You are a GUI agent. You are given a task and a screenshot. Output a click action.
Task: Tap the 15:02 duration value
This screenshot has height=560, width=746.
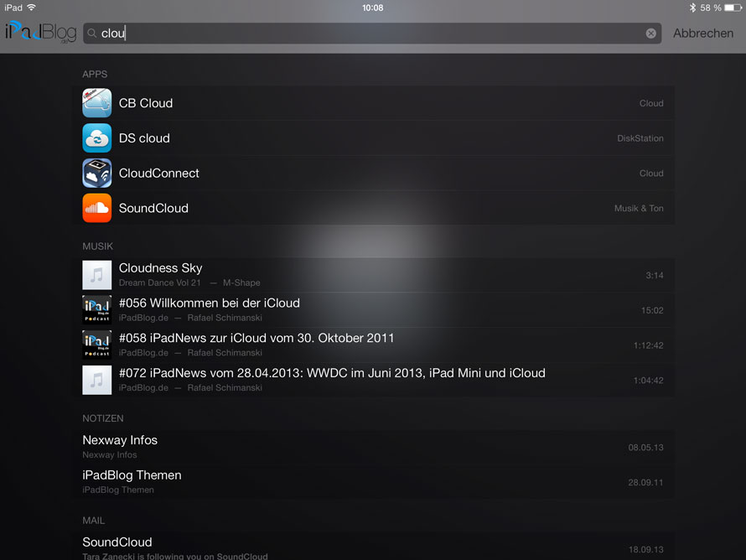(x=652, y=310)
